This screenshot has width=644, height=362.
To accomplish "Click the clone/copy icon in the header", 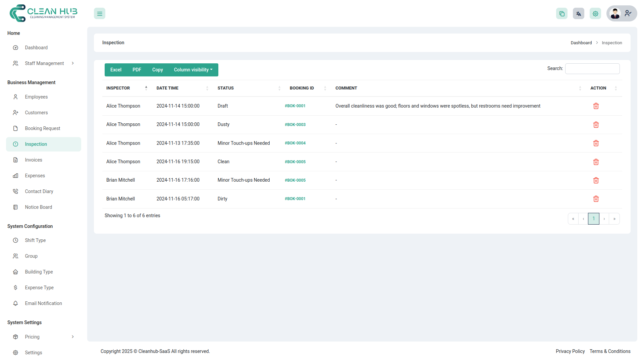I will [562, 13].
